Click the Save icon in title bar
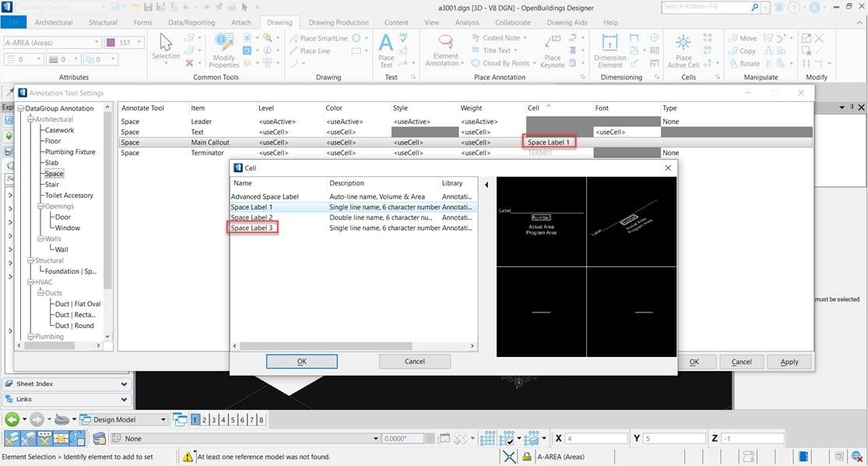Image resolution: width=868 pixels, height=466 pixels. tap(148, 7)
